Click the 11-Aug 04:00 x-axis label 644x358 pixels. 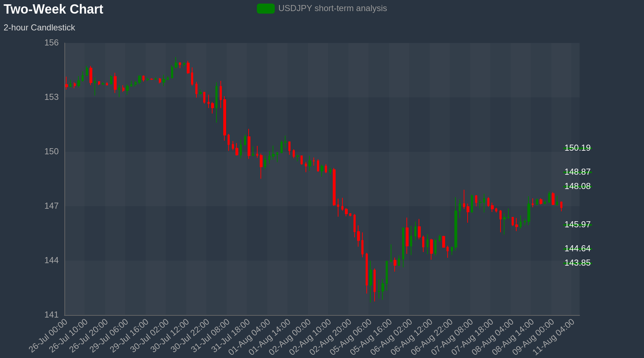coord(554,337)
